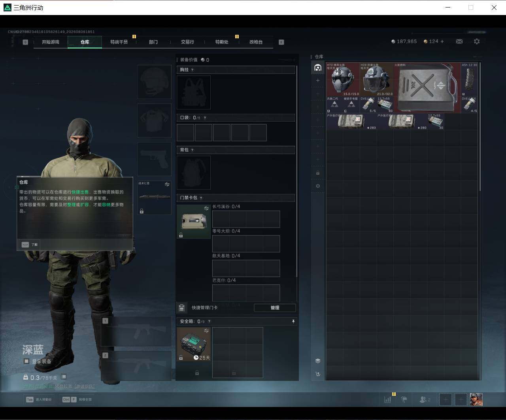Click the quick-sell cart icon in warehouse sidebar
Screen dimensions: 506x420
pos(318,374)
